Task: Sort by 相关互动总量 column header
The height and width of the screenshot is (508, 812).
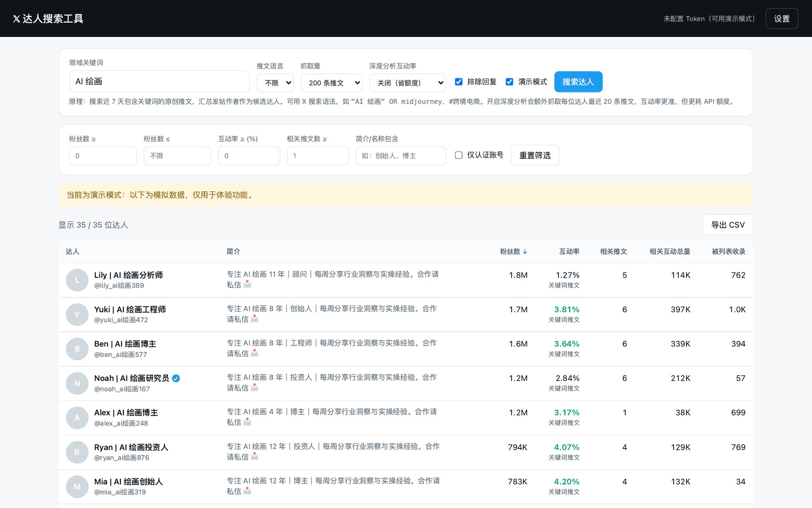Action: [670, 252]
